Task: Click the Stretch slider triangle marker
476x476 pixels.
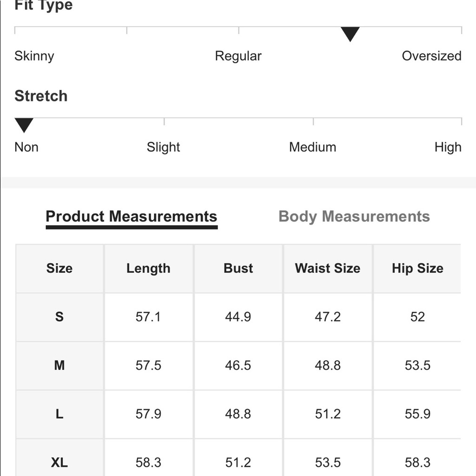Action: (x=24, y=125)
